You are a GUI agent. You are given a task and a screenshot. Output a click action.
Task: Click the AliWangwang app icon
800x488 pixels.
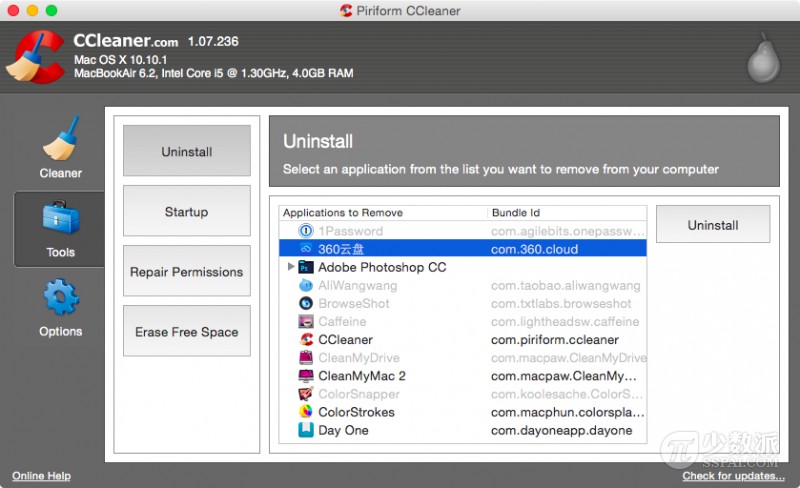point(306,285)
